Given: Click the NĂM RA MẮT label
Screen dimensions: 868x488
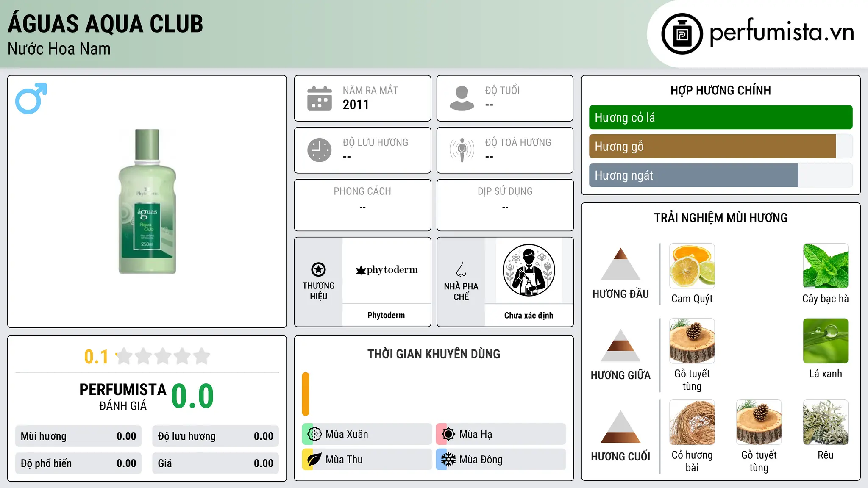Looking at the screenshot, I should [370, 91].
